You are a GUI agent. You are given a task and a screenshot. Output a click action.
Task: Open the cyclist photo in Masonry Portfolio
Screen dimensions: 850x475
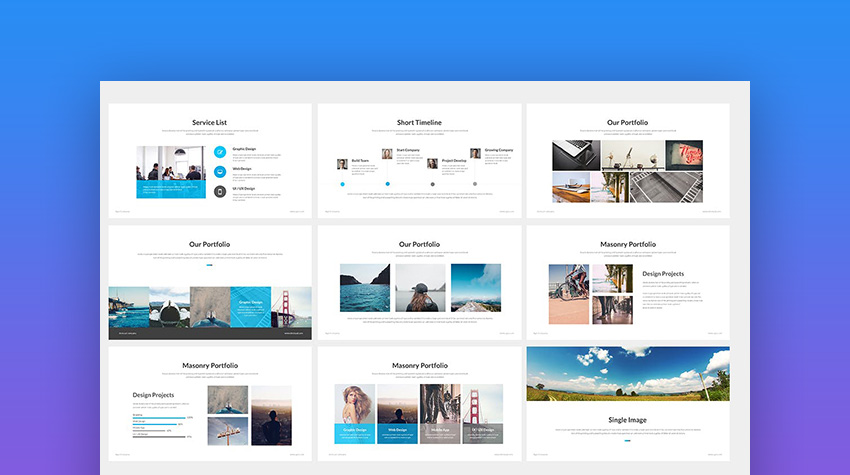[x=569, y=294]
